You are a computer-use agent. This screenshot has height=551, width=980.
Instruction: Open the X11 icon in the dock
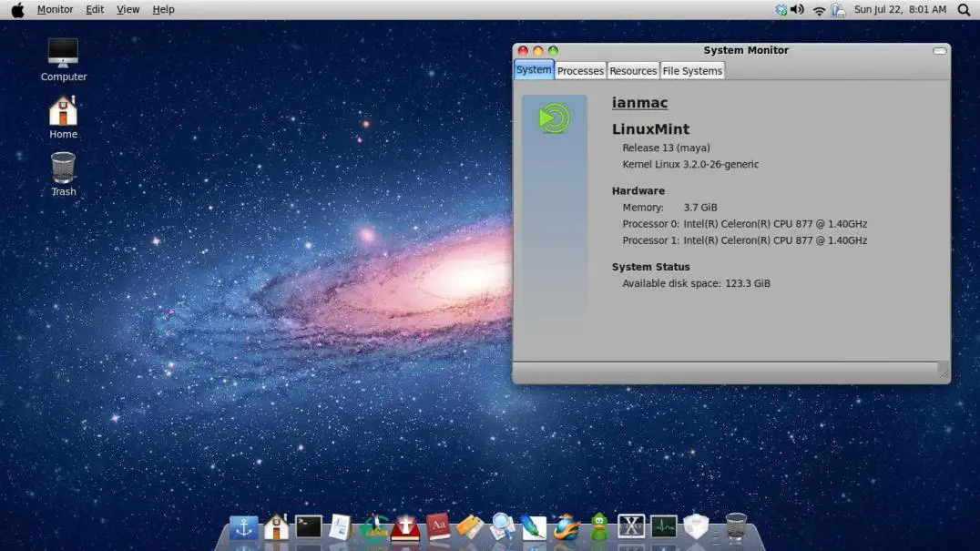pos(631,526)
